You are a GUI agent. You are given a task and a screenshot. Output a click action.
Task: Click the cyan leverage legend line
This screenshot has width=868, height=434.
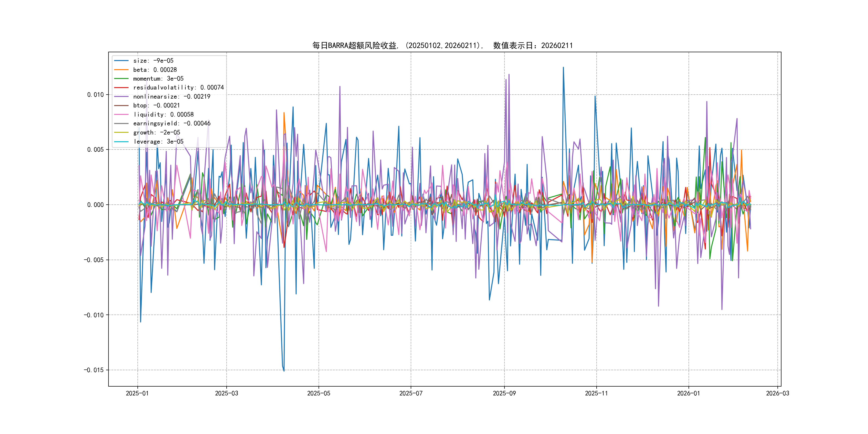[121, 141]
